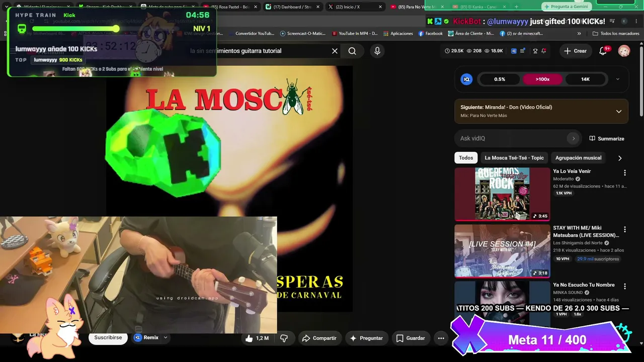Viewport: 644px width, 362px height.
Task: Open the Chrome profile K avatar
Action: 624,21
